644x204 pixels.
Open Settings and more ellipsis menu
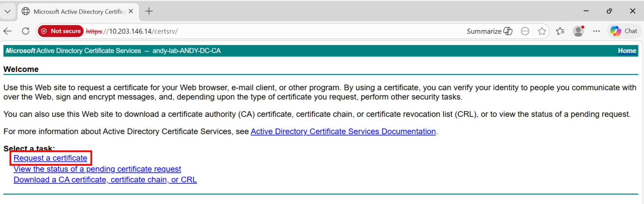596,31
